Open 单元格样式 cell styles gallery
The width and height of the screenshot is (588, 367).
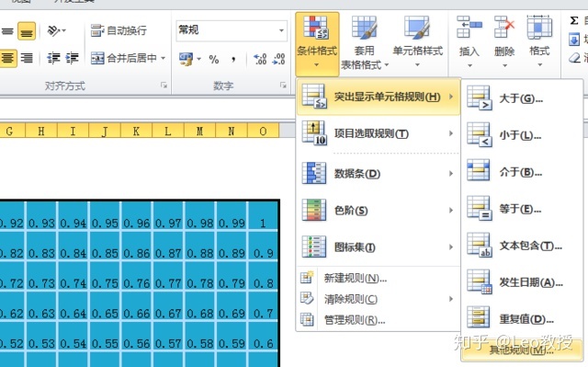pyautogui.click(x=417, y=43)
